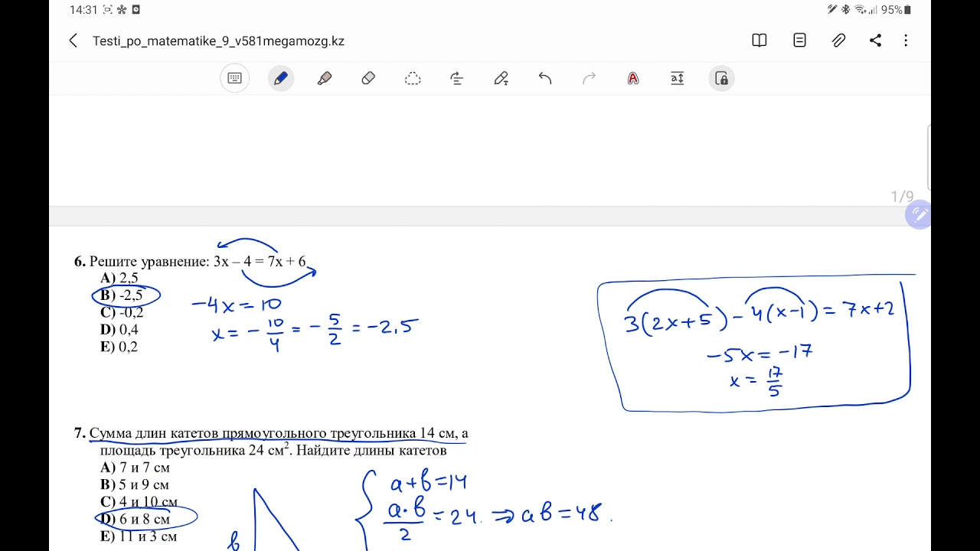This screenshot has height=551, width=980.
Task: Select the shape pen tool
Action: click(501, 78)
